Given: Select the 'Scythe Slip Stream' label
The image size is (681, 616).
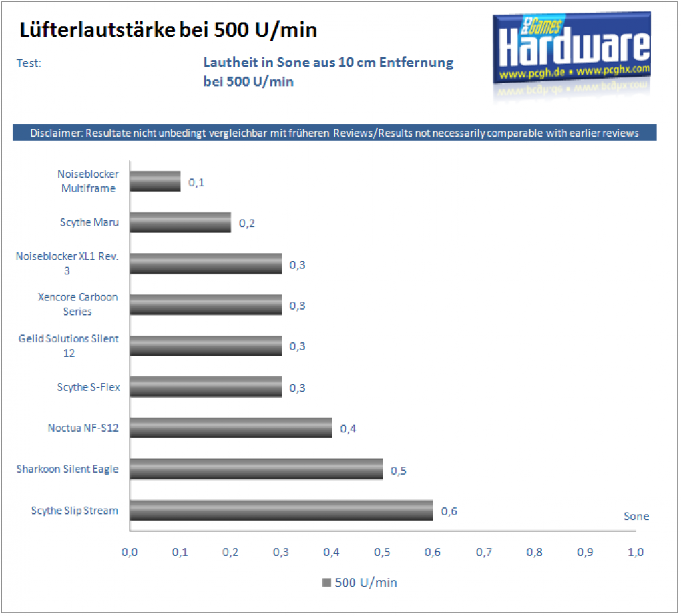Looking at the screenshot, I should (x=75, y=511).
